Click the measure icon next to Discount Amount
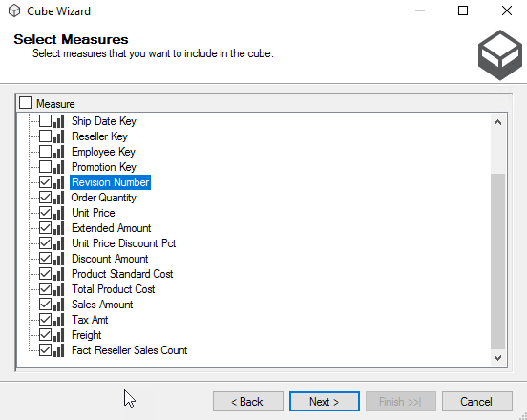The height and width of the screenshot is (420, 527). point(59,259)
